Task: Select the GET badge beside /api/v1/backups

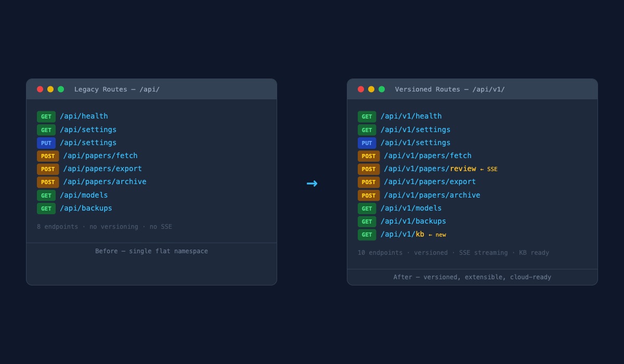Action: pyautogui.click(x=367, y=222)
